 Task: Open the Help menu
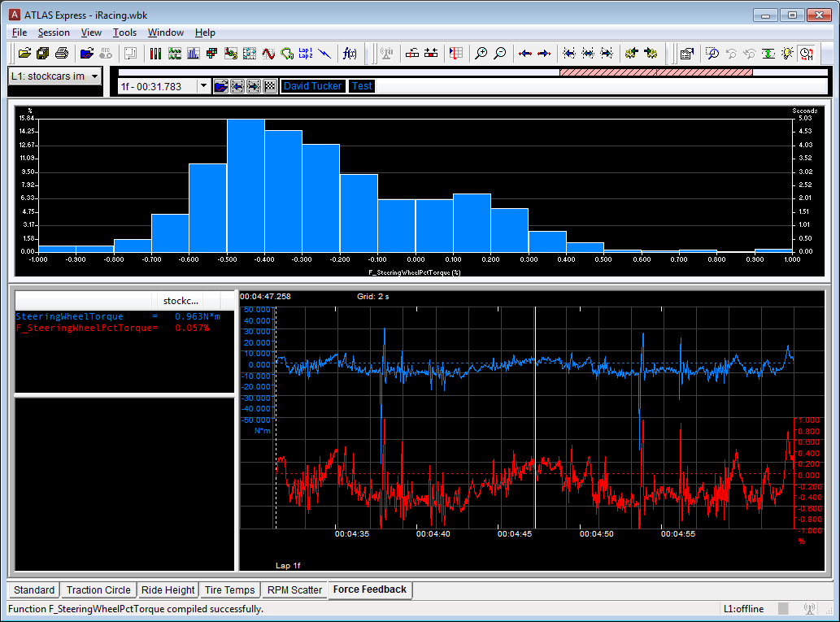[205, 33]
